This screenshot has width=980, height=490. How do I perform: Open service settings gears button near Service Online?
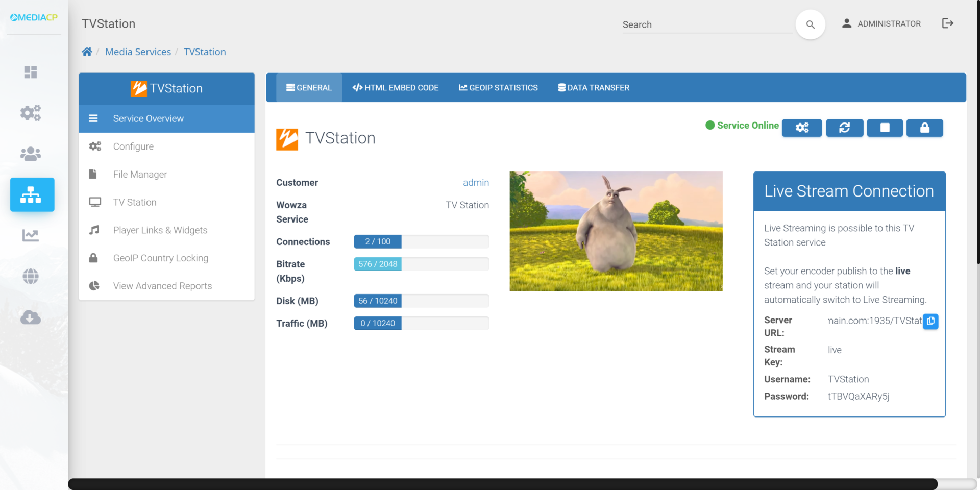coord(802,128)
